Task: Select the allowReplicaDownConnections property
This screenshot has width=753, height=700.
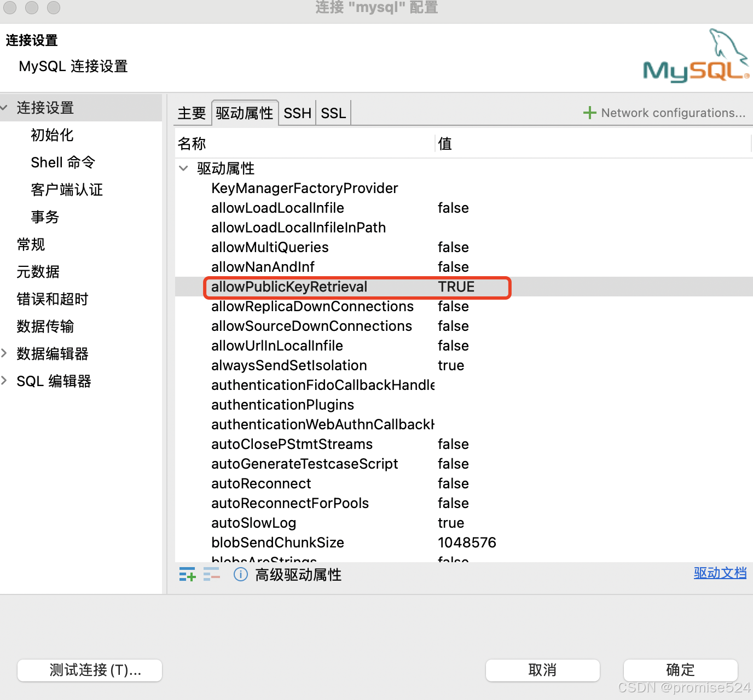Action: 312,306
